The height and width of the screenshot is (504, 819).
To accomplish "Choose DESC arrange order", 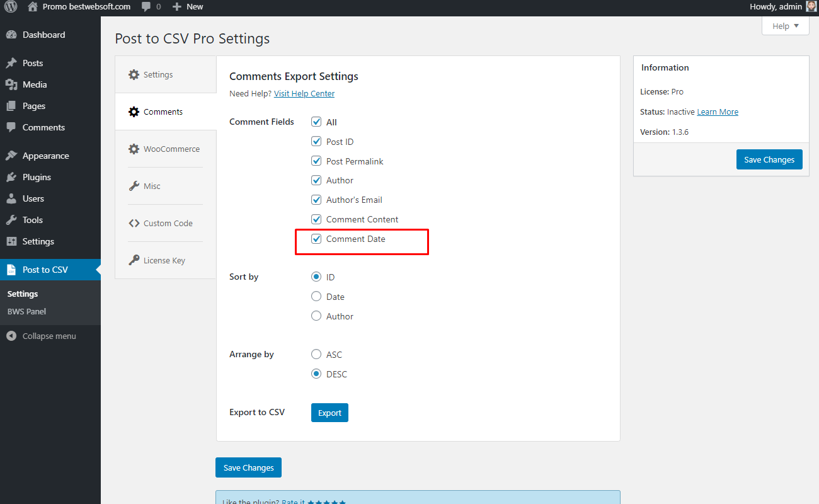I will point(316,374).
